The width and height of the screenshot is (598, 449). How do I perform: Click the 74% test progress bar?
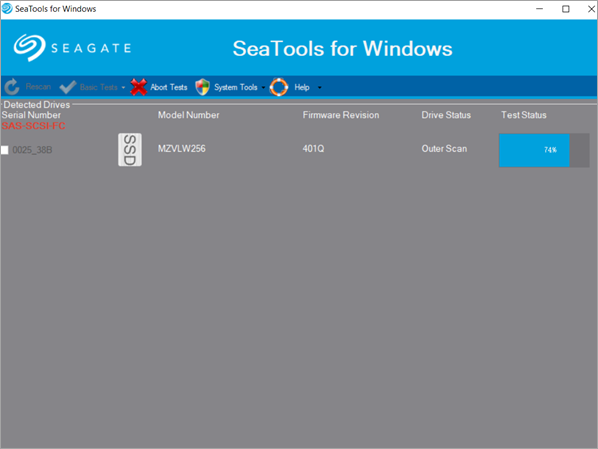544,150
